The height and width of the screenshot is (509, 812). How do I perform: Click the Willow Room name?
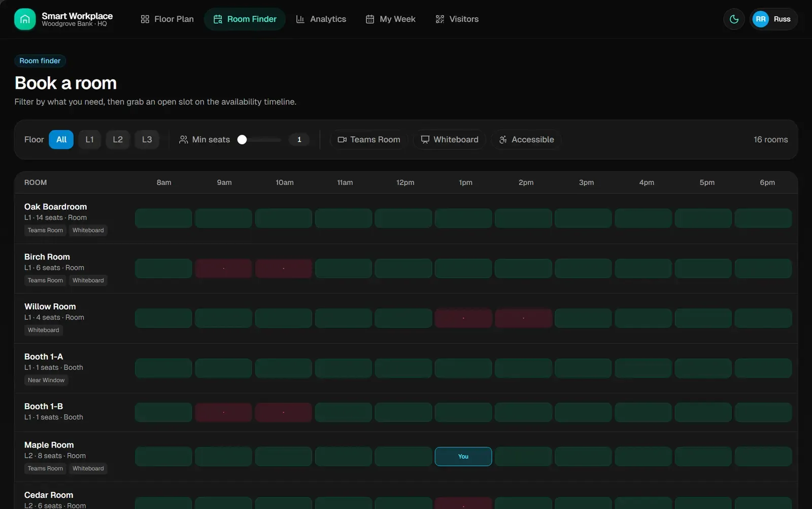50,307
